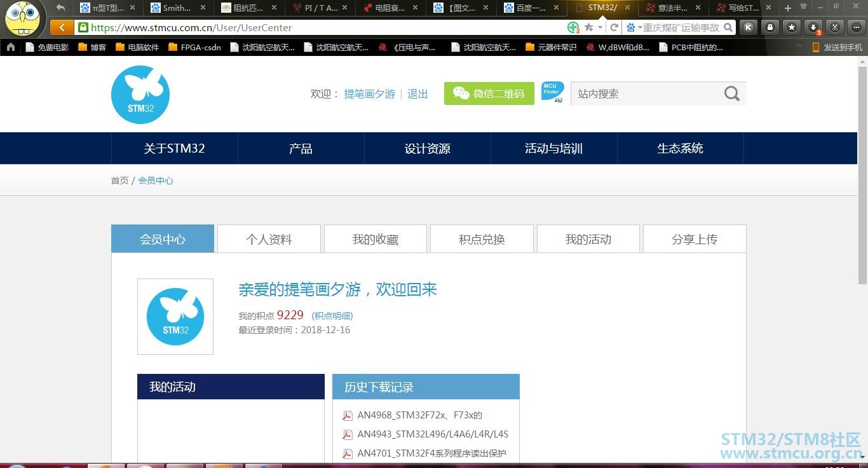Click the green padlock security icon
This screenshot has width=868, height=468.
tap(83, 27)
